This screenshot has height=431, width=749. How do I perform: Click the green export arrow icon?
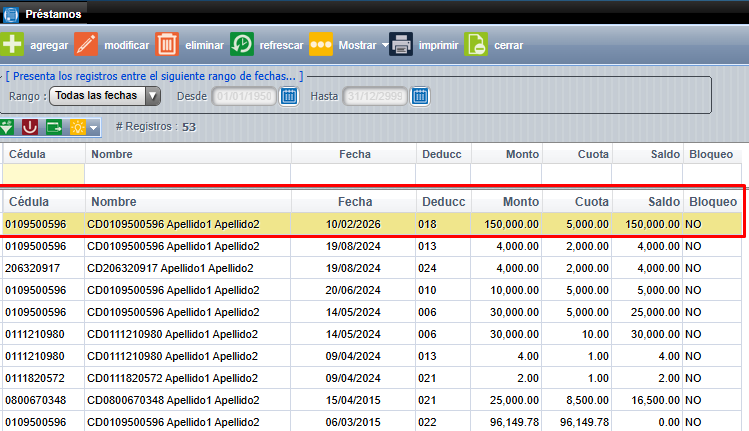click(x=53, y=127)
